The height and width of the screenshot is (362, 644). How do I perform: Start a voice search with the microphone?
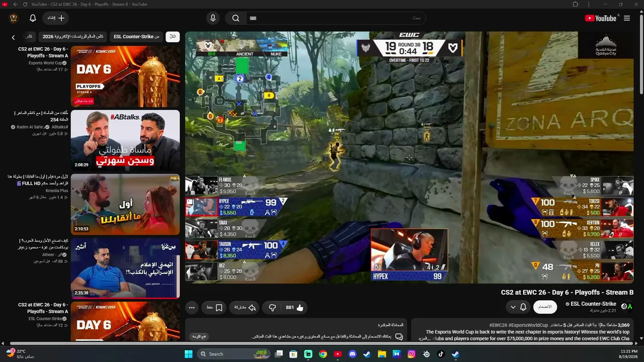[x=213, y=18]
